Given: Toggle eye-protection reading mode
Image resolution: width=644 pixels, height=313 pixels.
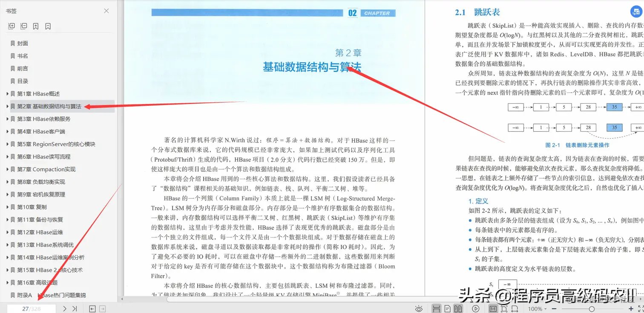Looking at the screenshot, I should coord(419,308).
